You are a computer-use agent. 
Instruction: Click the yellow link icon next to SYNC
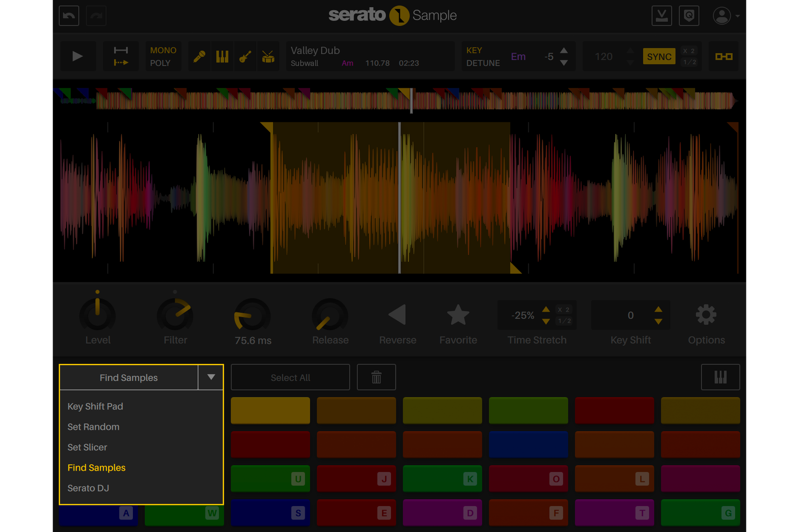pos(723,56)
